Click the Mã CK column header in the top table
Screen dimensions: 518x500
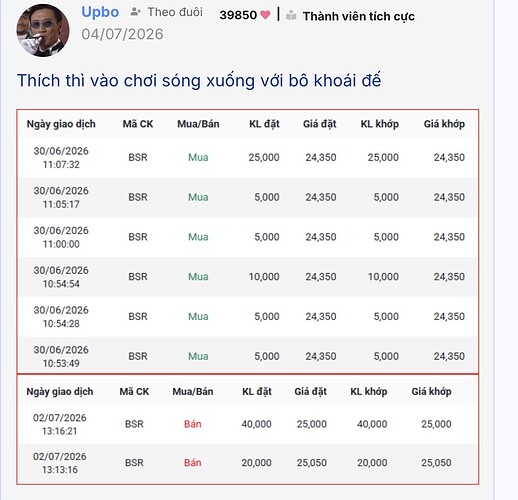[138, 124]
